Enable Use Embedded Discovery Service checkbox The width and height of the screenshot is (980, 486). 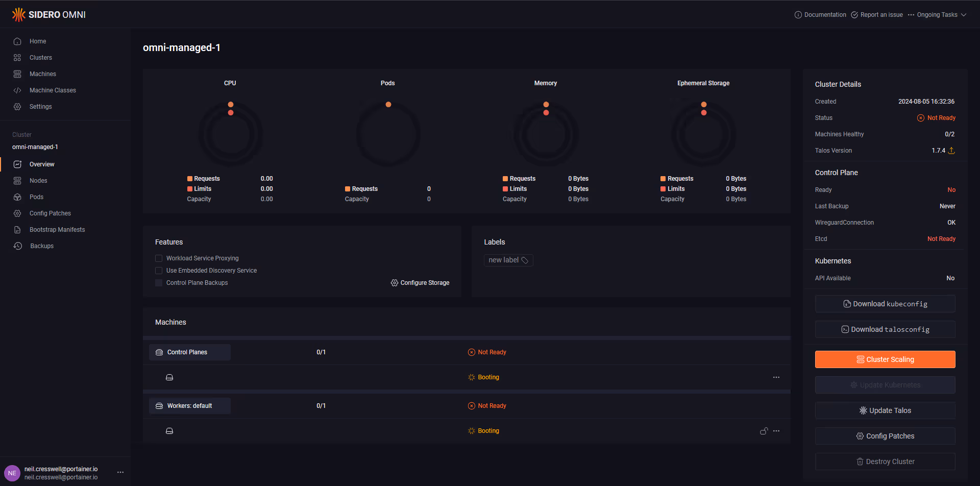(x=159, y=271)
